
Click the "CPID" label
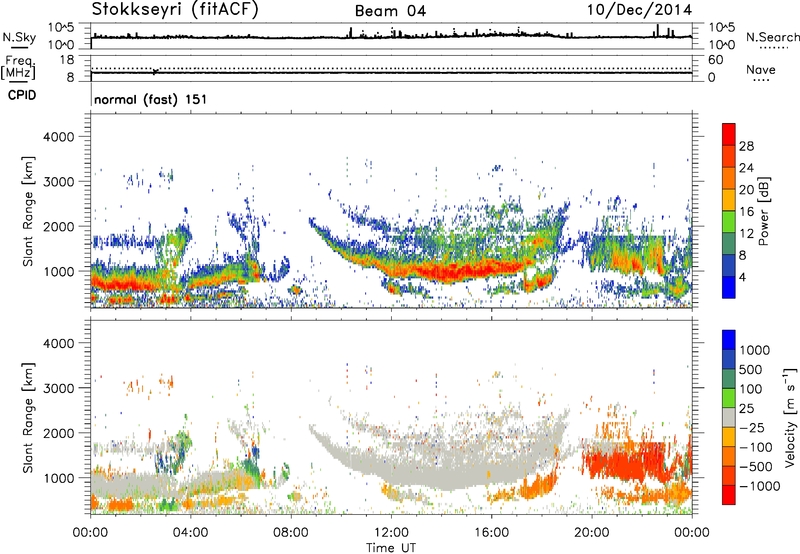click(x=22, y=95)
